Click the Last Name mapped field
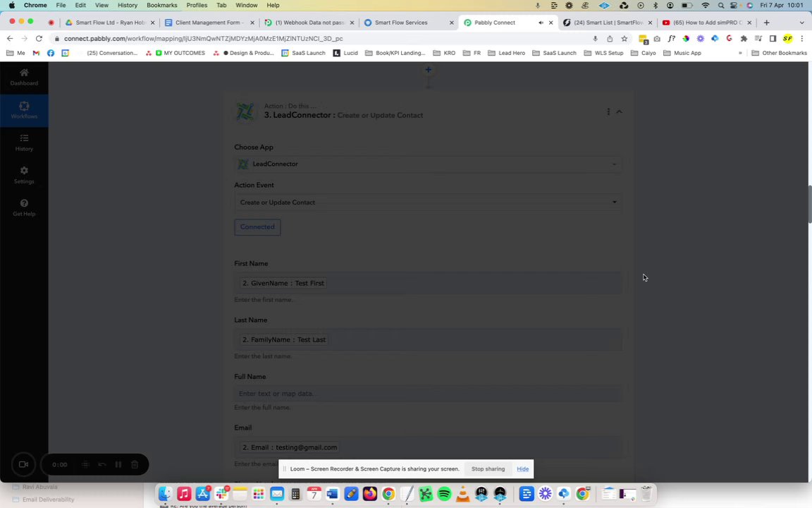 coord(428,339)
